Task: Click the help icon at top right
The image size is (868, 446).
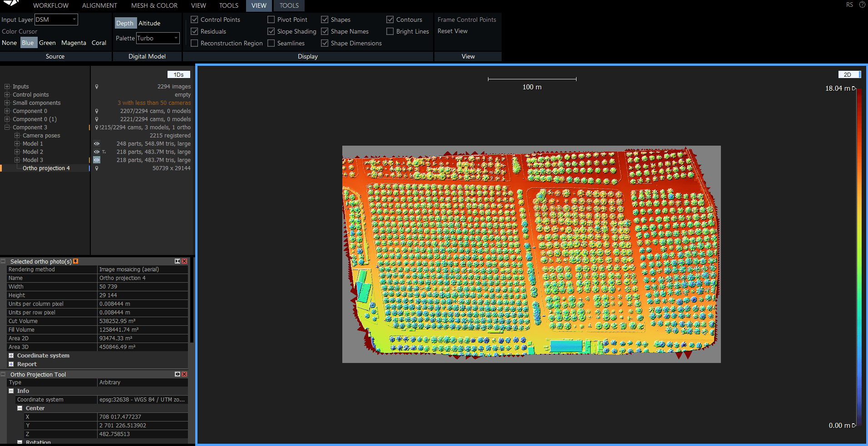Action: [x=862, y=5]
